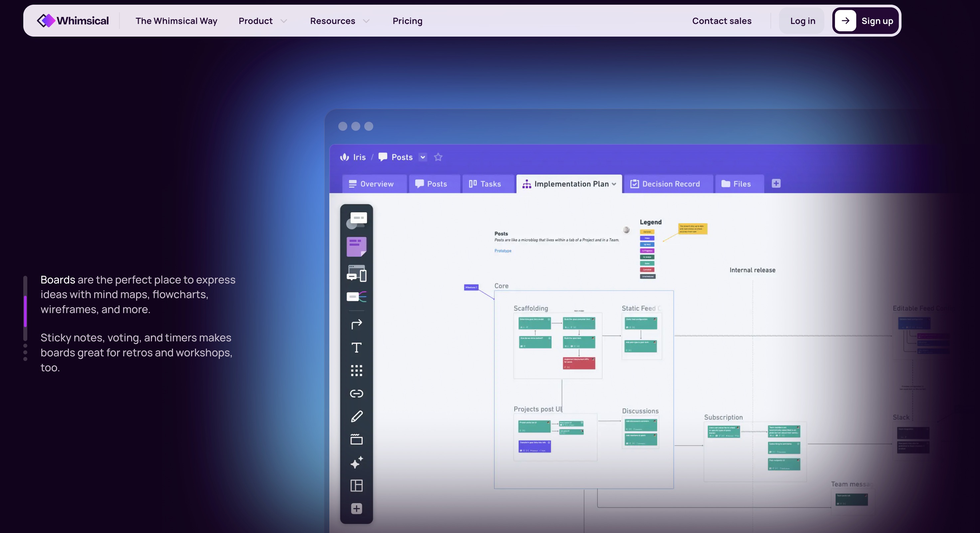Image resolution: width=980 pixels, height=533 pixels.
Task: Switch to the Files tab
Action: 739,184
